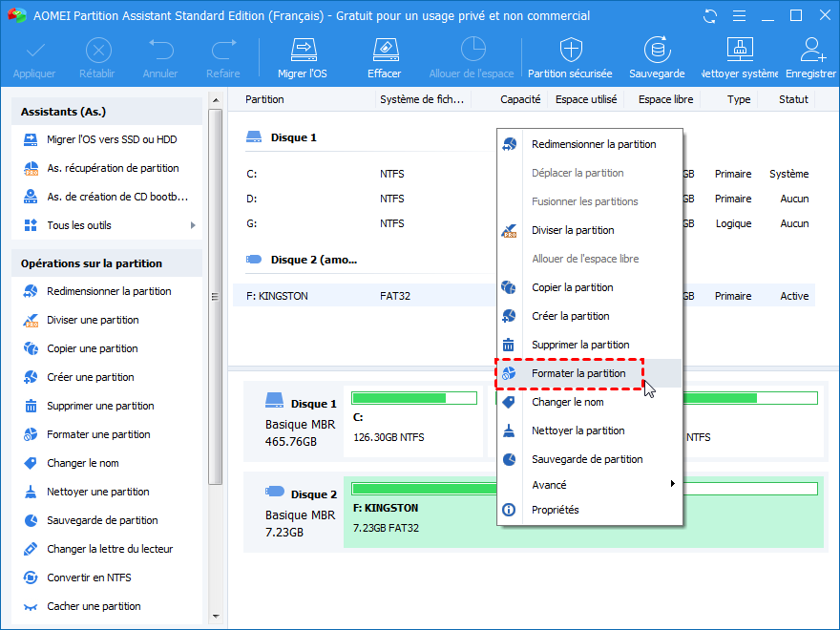
Task: Click the Migrer l'OS toolbar icon
Action: [304, 50]
